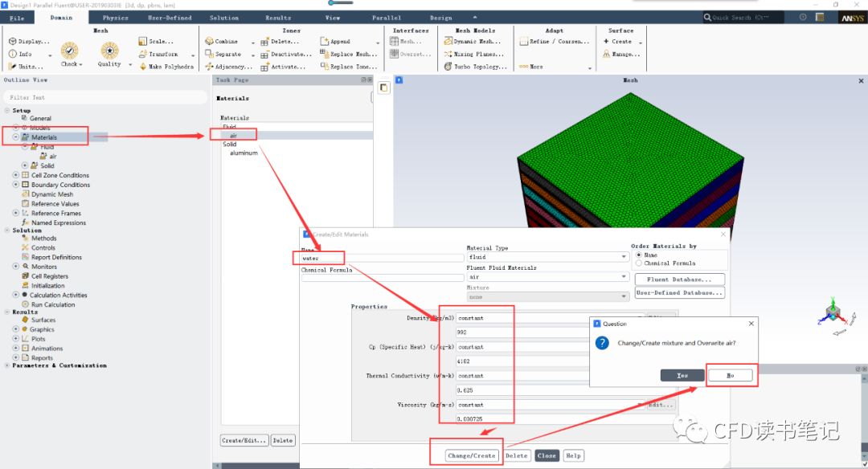Select aluminum in the materials list
Image resolution: width=868 pixels, height=469 pixels.
coord(244,153)
